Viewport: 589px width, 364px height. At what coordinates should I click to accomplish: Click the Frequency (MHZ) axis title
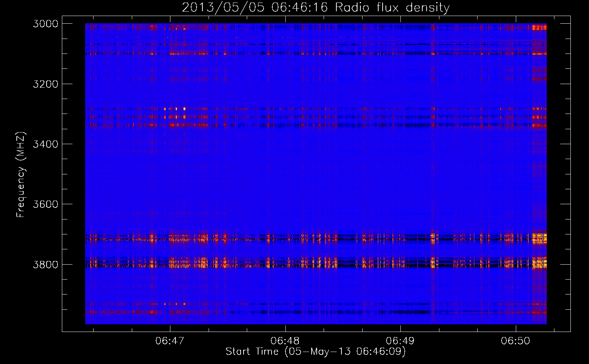click(x=21, y=175)
